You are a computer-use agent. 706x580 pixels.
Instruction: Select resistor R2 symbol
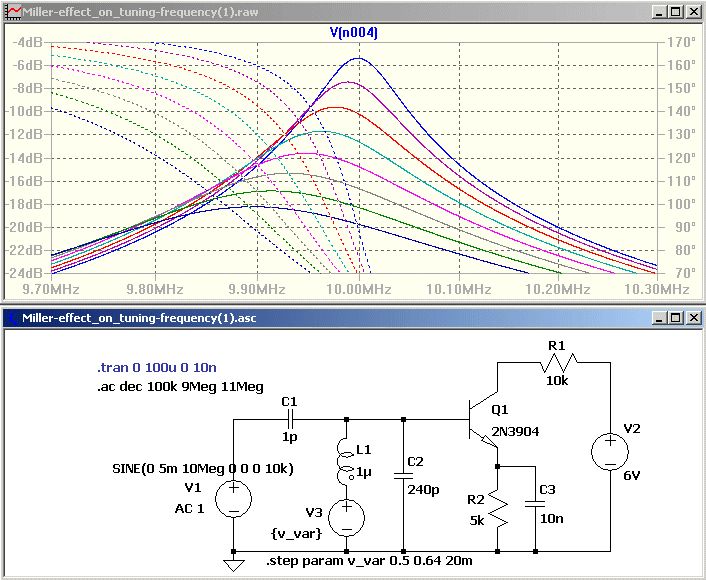pos(498,508)
